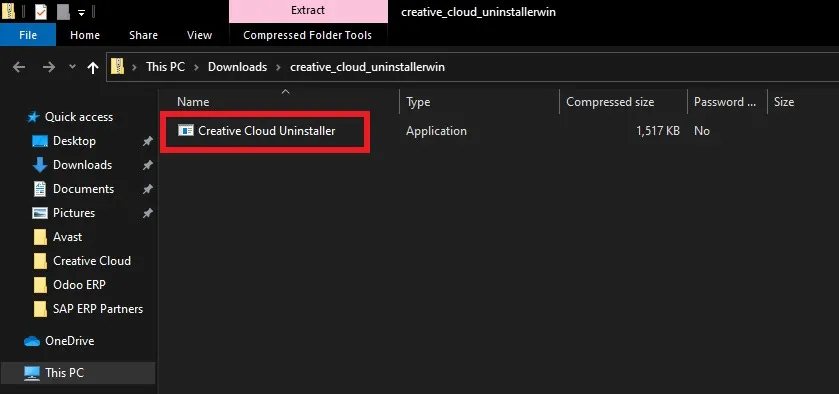Screen dimensions: 839x394
Task: Open the Creative Cloud folder in sidebar
Action: (x=92, y=261)
